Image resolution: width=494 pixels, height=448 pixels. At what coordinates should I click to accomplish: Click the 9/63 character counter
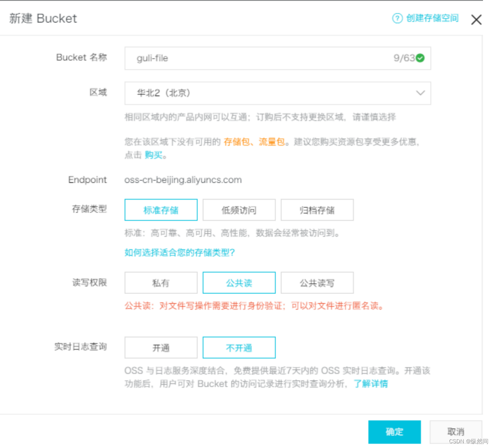click(x=404, y=58)
